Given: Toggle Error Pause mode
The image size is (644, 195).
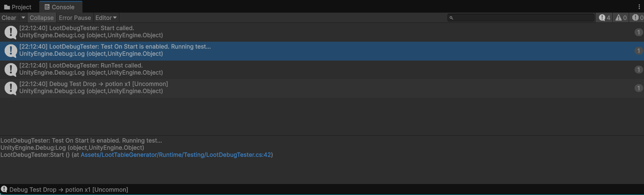Looking at the screenshot, I should [75, 18].
